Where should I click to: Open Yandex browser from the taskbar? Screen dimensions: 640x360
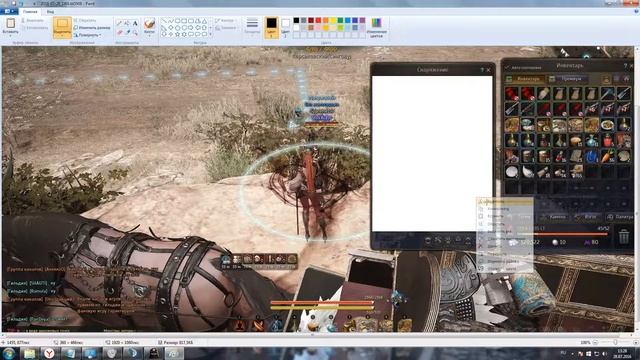[49, 353]
